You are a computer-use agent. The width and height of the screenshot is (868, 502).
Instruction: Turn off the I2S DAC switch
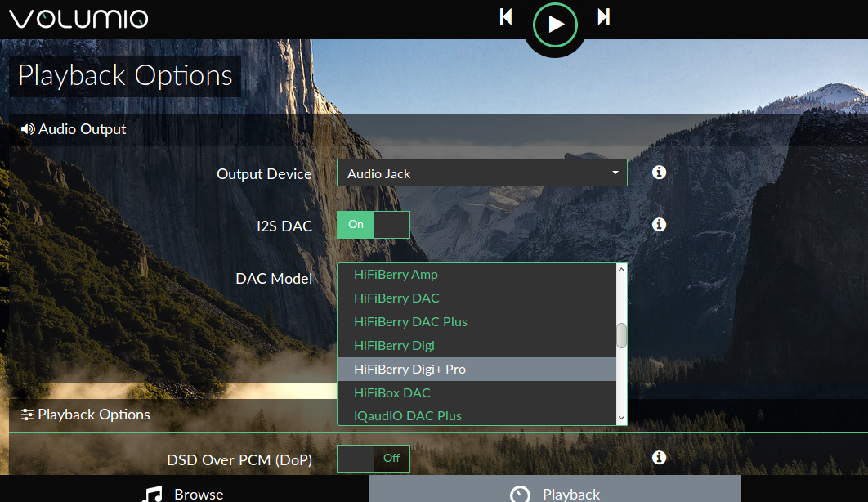click(373, 225)
